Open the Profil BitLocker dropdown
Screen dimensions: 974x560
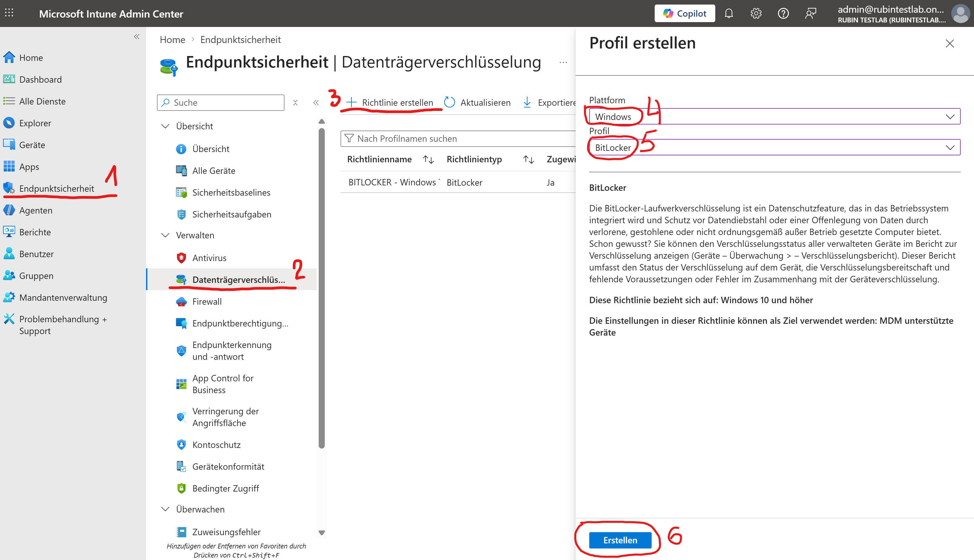point(774,148)
